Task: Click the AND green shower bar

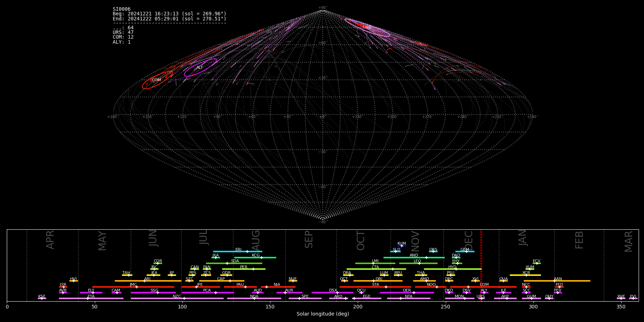Action: click(414, 258)
